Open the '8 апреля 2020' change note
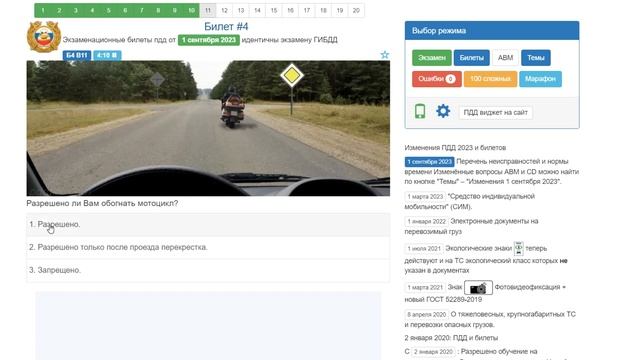This screenshot has width=640, height=360. [427, 315]
